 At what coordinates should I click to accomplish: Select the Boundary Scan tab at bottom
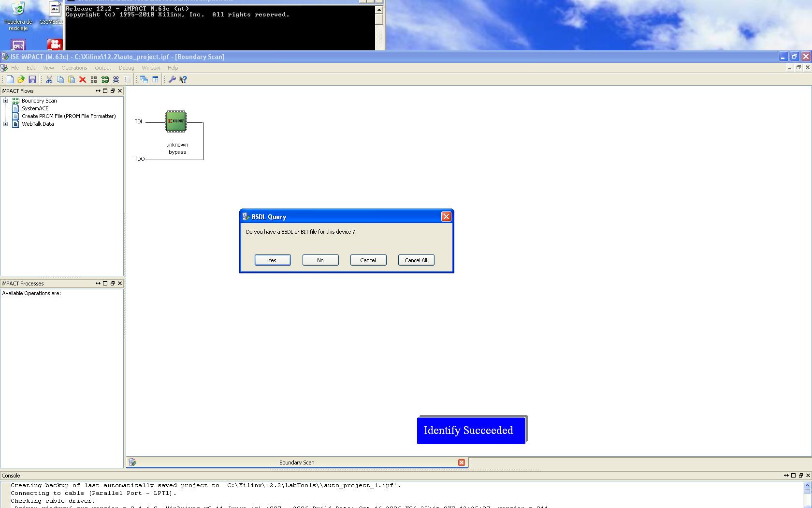point(297,463)
